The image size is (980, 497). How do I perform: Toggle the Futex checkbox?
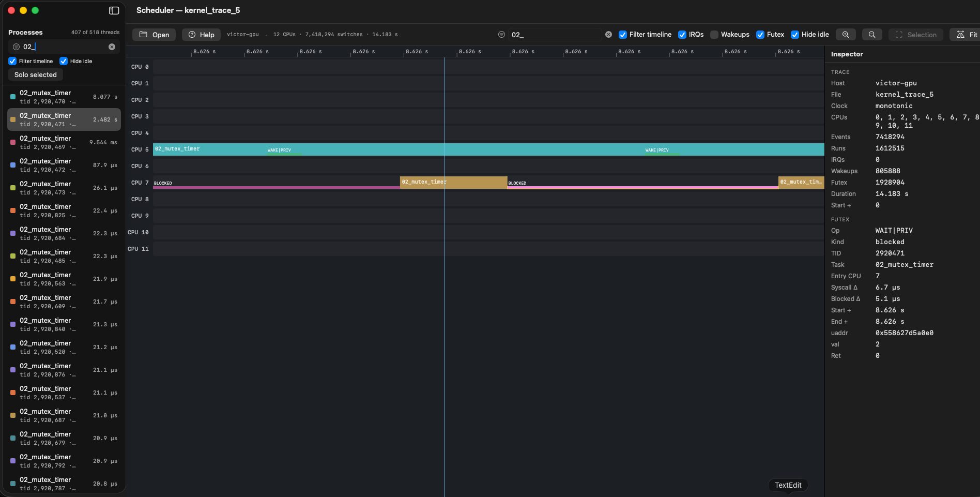760,35
